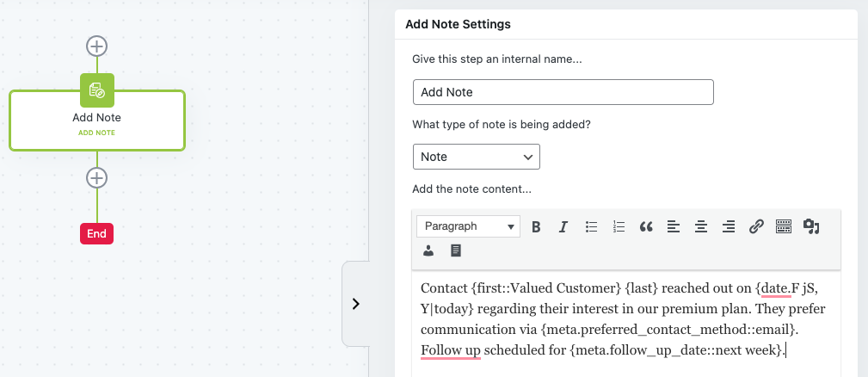Image resolution: width=868 pixels, height=377 pixels.
Task: Align text left
Action: (673, 226)
